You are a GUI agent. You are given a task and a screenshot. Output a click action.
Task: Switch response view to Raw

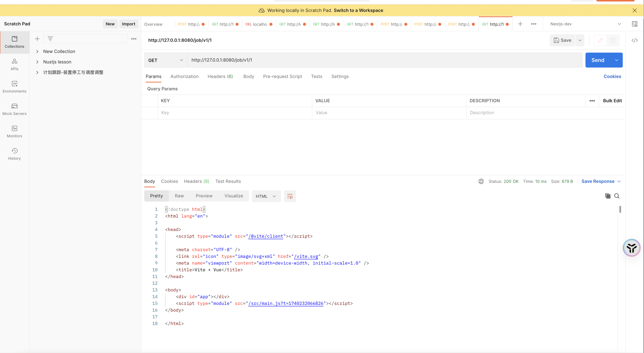[179, 196]
